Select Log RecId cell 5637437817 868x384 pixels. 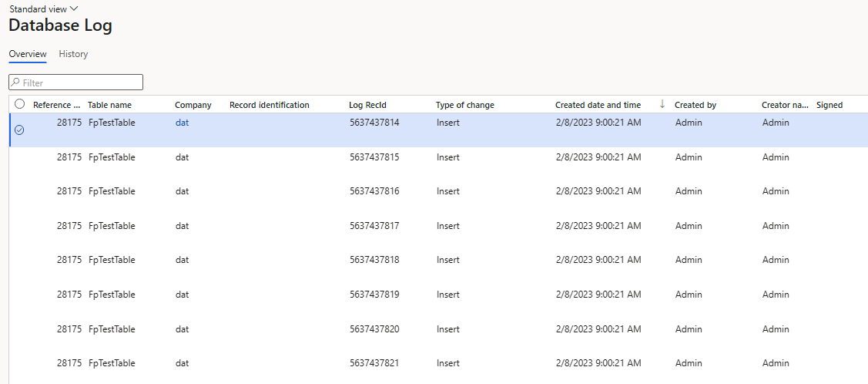click(x=374, y=226)
